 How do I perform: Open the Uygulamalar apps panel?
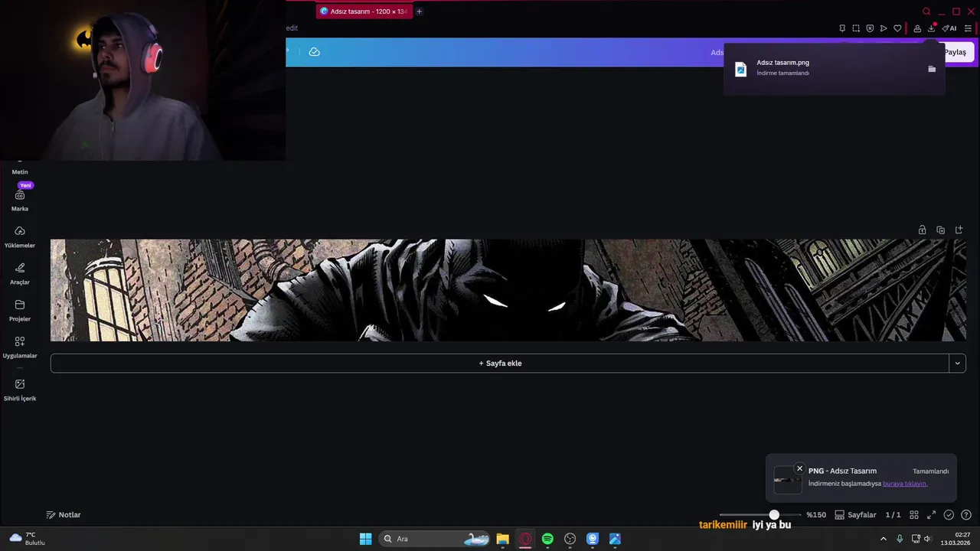tap(20, 347)
